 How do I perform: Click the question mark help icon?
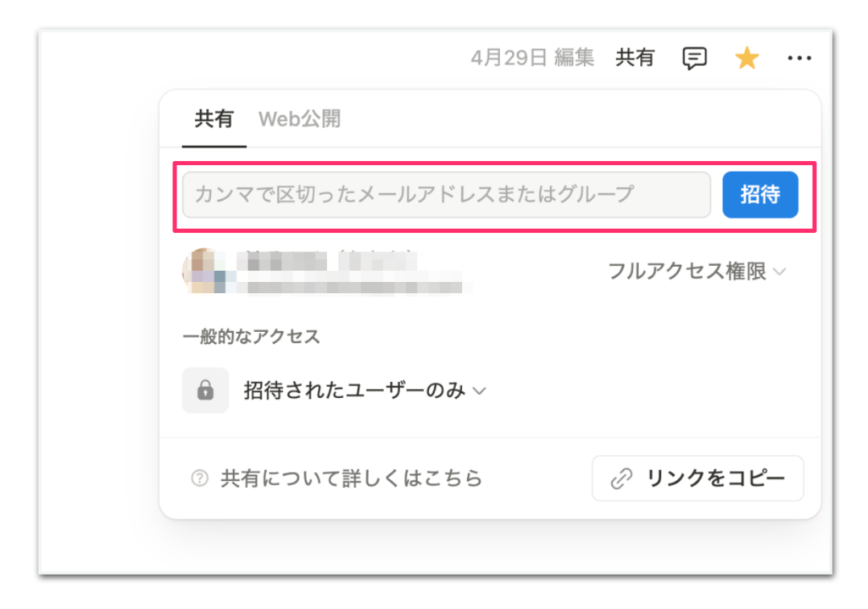tap(199, 478)
